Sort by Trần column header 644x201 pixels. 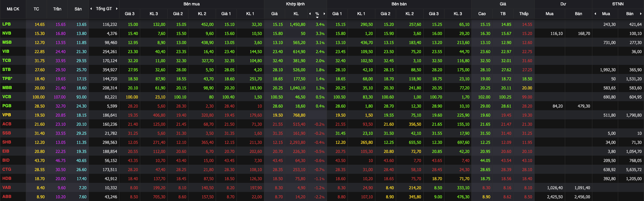coord(57,9)
